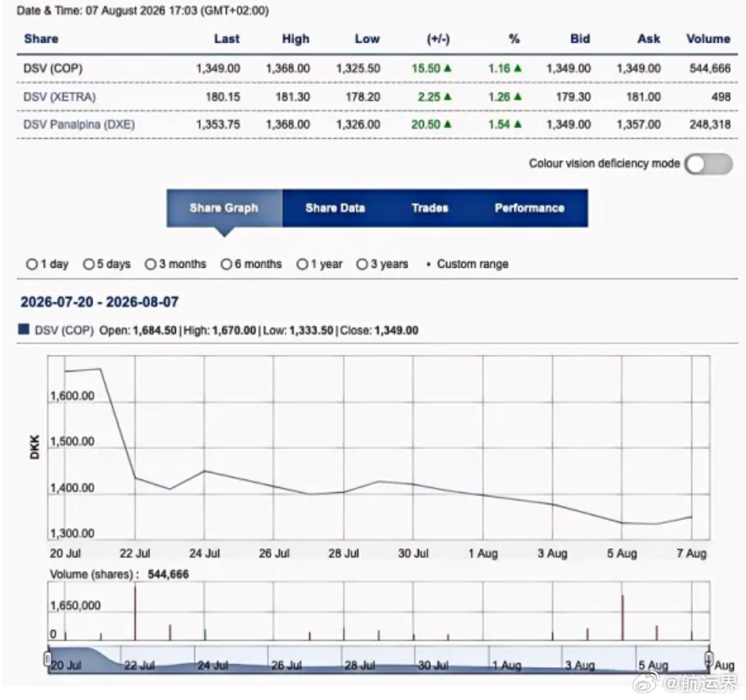Image resolution: width=746 pixels, height=700 pixels.
Task: Click the 1.54 percent value for DXE
Action: point(499,125)
